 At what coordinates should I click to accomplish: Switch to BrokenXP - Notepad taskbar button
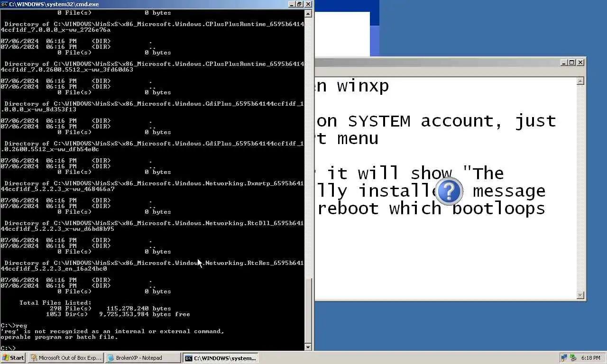tap(143, 358)
